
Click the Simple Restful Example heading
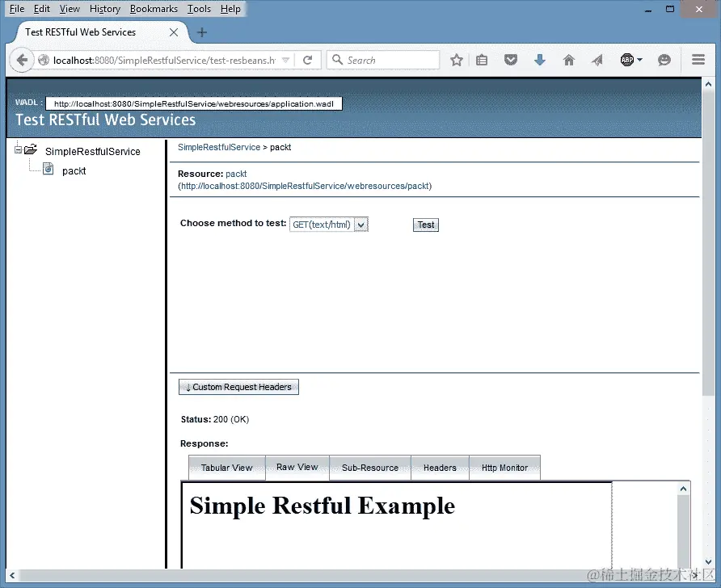coord(323,506)
